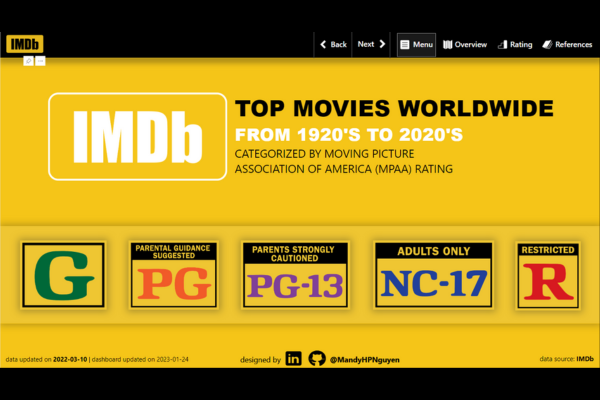The width and height of the screenshot is (600, 400).
Task: Click the 'designed by' label
Action: pos(260,360)
